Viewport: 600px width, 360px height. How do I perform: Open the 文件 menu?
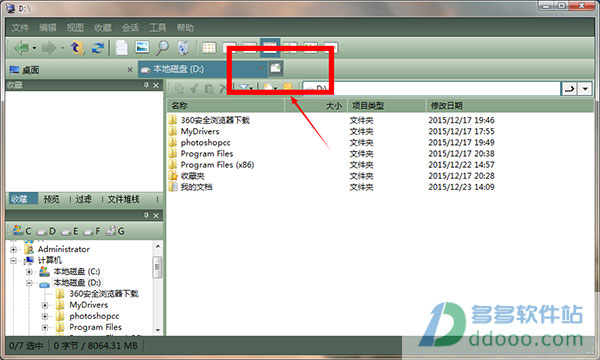tap(20, 28)
